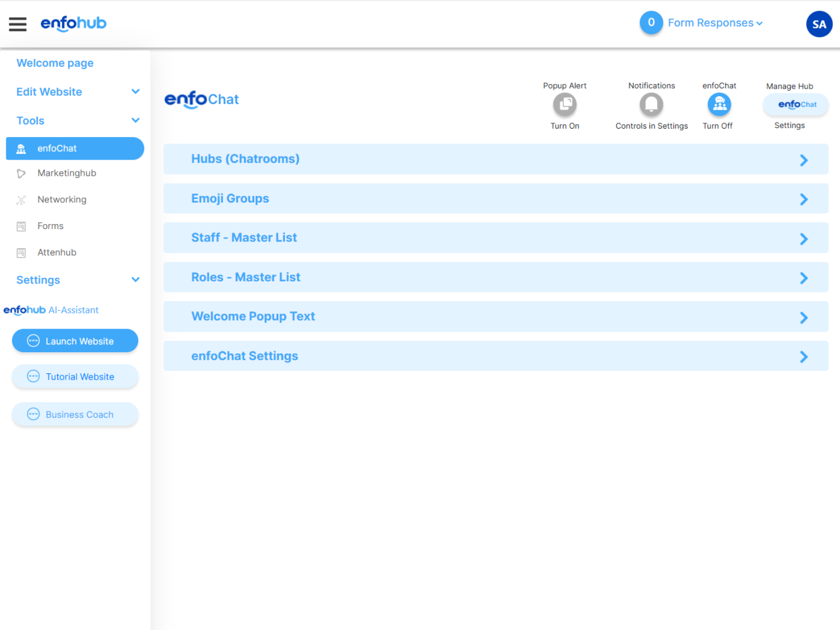Open Networking tool in sidebar

[x=61, y=199]
